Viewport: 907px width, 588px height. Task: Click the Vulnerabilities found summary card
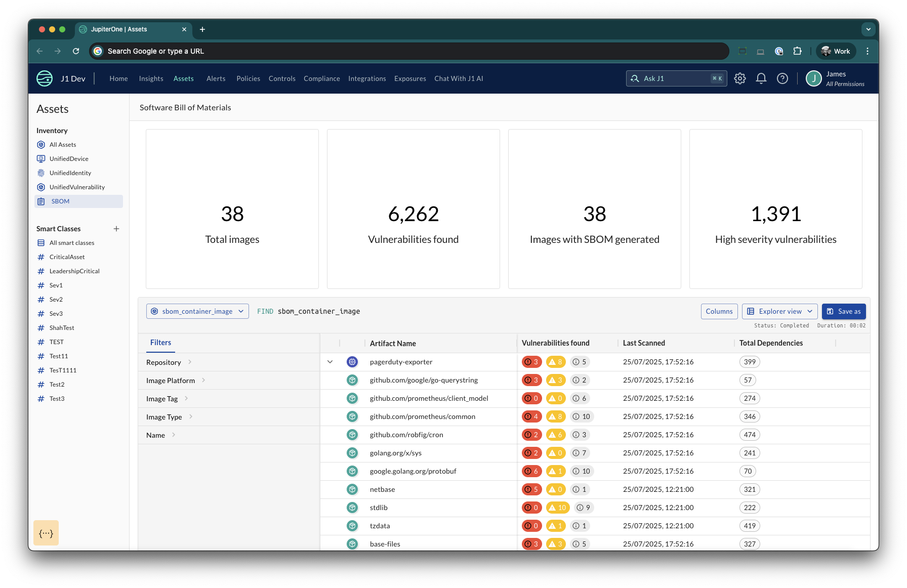click(414, 209)
